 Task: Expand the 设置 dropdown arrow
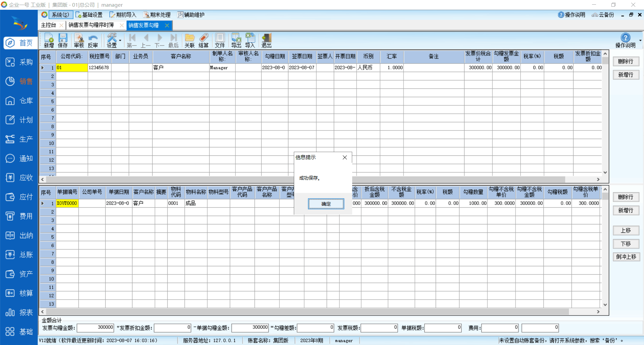[120, 41]
